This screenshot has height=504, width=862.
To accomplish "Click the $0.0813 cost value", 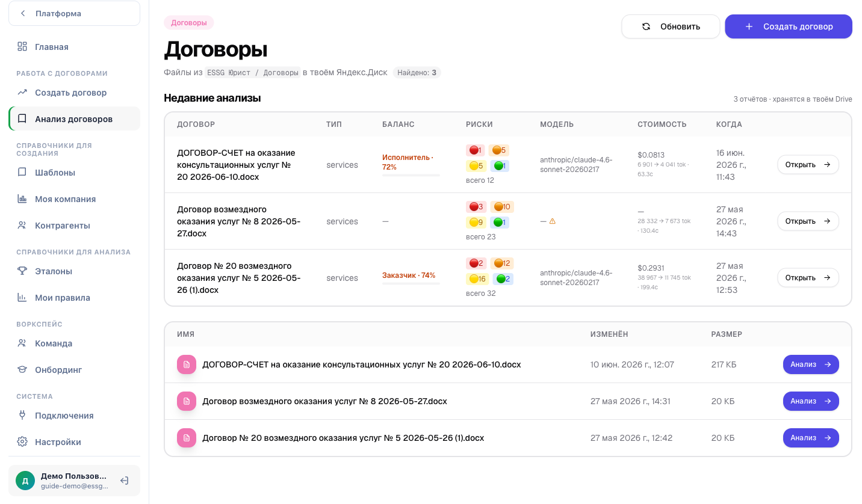I will pos(651,155).
